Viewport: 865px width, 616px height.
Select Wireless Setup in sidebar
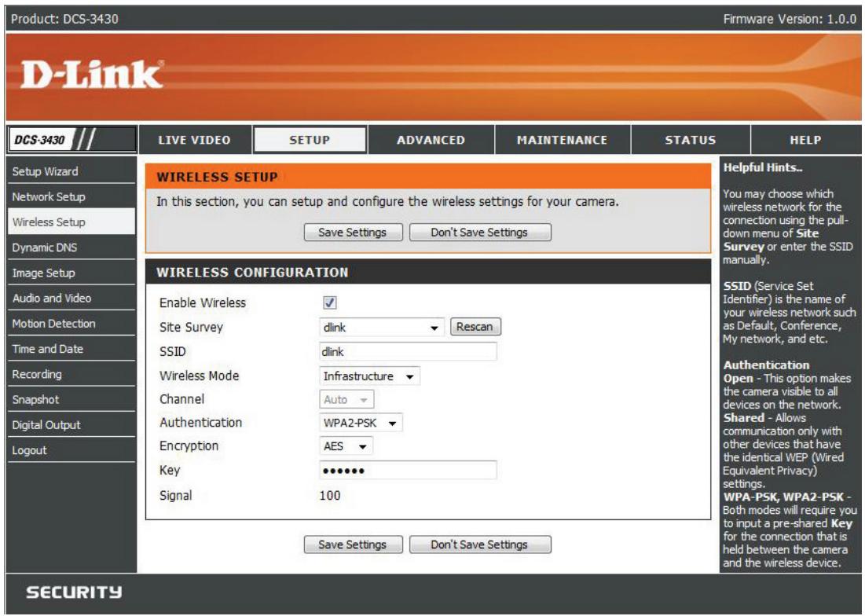pos(71,222)
